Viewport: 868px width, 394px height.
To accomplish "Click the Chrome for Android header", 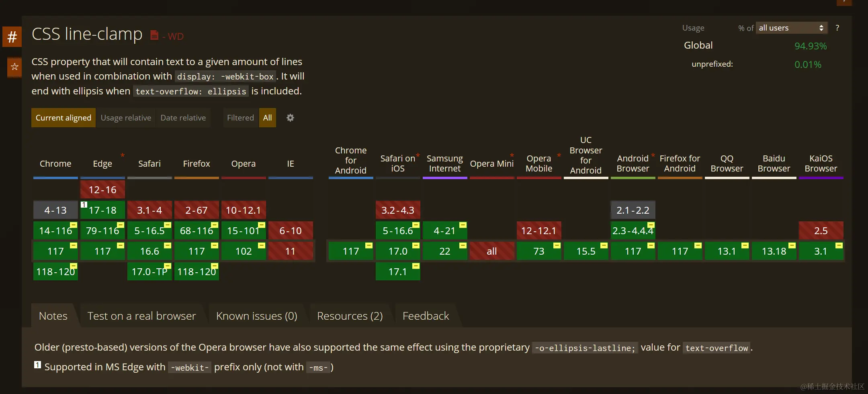I will click(x=351, y=160).
